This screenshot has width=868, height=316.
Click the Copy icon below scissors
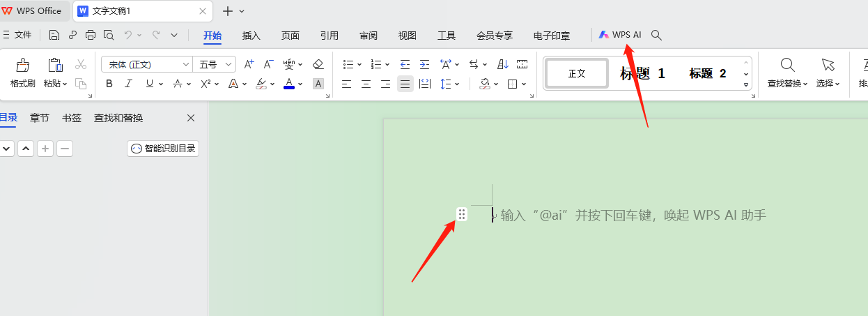(x=81, y=84)
